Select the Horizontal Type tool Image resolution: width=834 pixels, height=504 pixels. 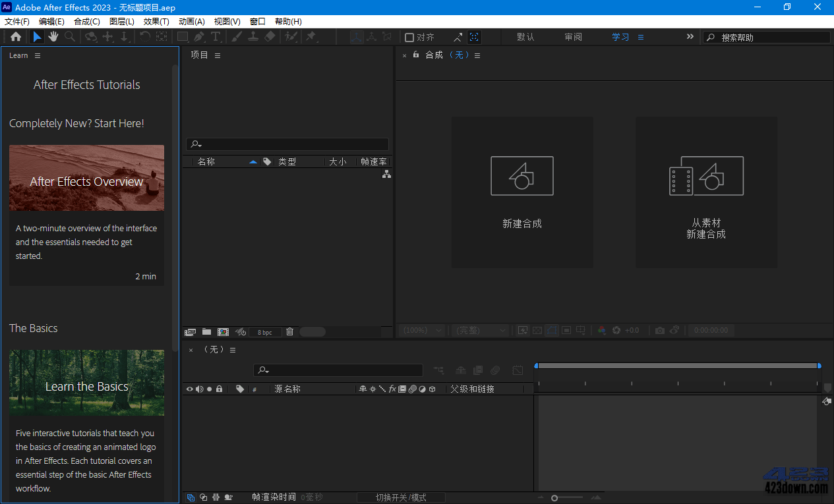coord(217,37)
